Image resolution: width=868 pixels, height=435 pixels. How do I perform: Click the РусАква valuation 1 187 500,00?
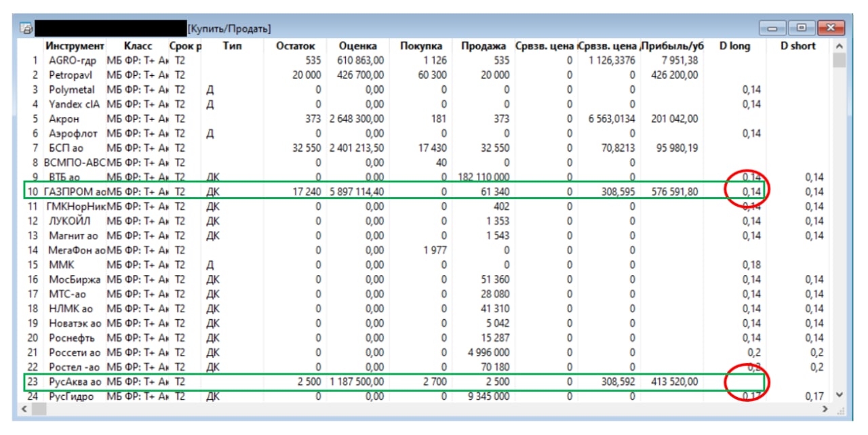(357, 381)
